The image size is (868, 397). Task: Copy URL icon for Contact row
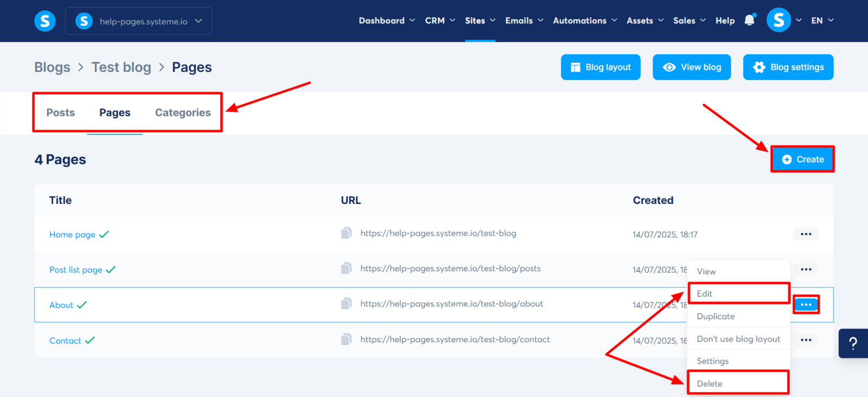click(x=346, y=340)
